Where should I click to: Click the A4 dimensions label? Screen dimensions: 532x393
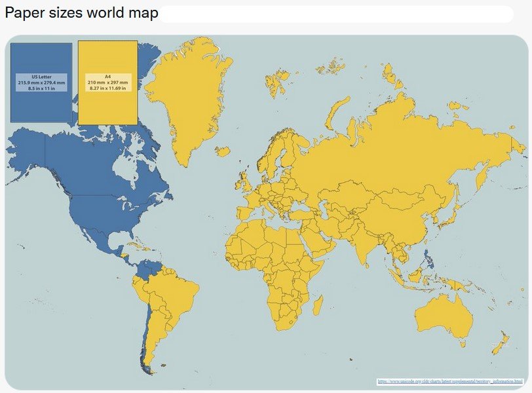(x=108, y=83)
